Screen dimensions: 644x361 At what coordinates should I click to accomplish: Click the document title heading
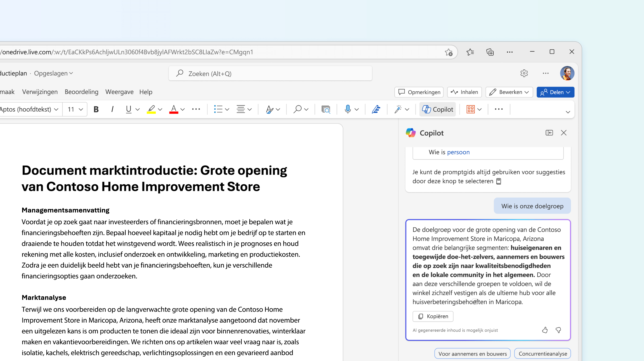(154, 178)
